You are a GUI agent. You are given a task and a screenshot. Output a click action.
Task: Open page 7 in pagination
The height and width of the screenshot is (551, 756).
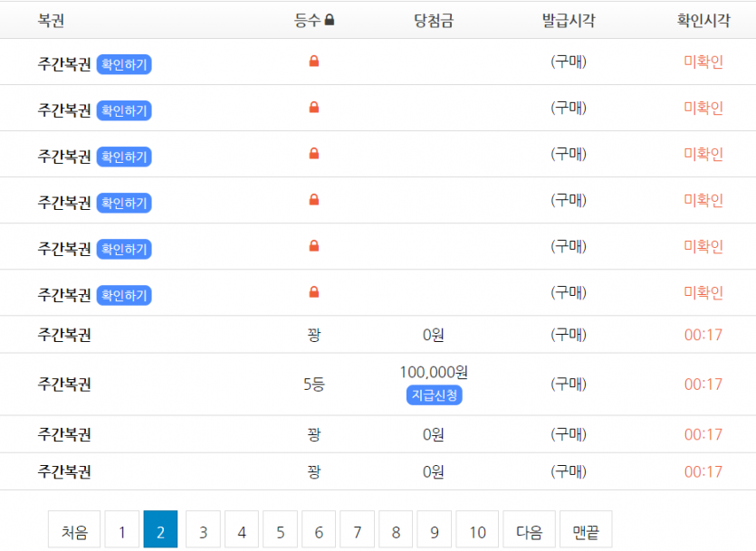pyautogui.click(x=358, y=529)
